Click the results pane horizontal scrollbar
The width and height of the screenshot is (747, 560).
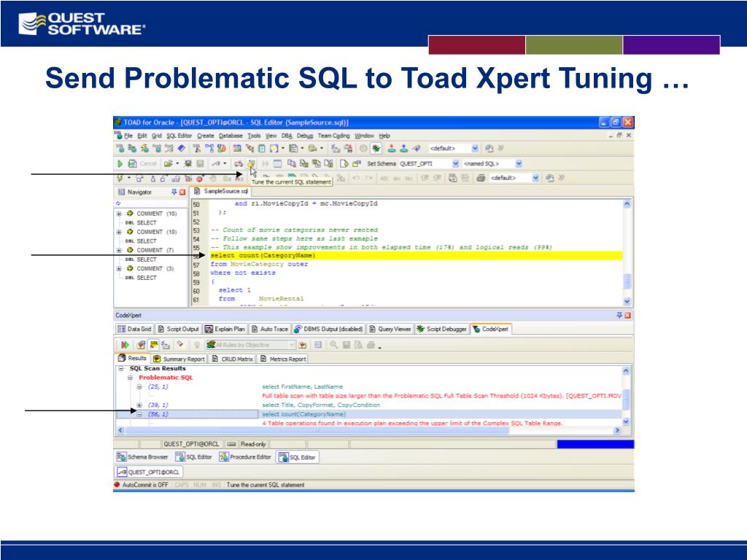click(x=368, y=430)
